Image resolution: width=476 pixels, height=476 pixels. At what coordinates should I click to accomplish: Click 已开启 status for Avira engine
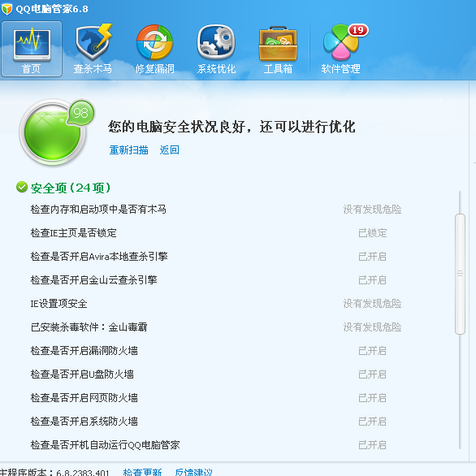[373, 257]
